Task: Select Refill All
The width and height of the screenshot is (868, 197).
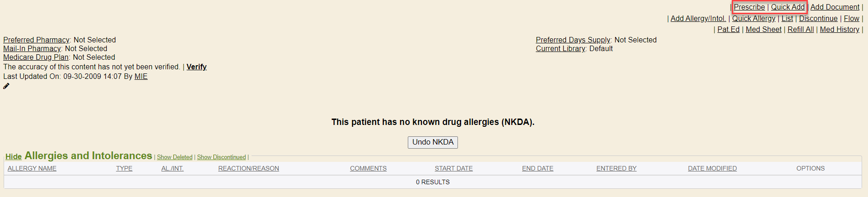Action: (801, 30)
